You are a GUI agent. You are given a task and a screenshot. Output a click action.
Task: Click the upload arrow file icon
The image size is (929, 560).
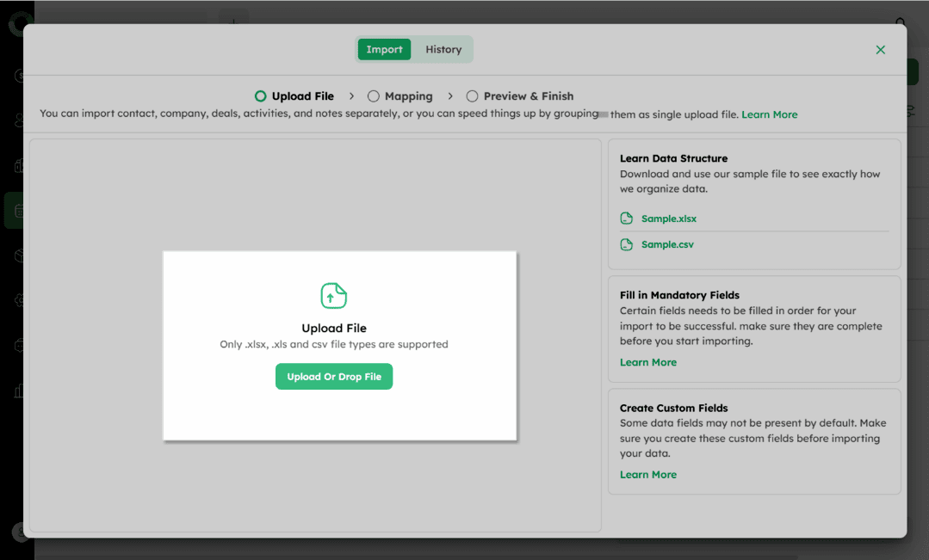coord(333,296)
